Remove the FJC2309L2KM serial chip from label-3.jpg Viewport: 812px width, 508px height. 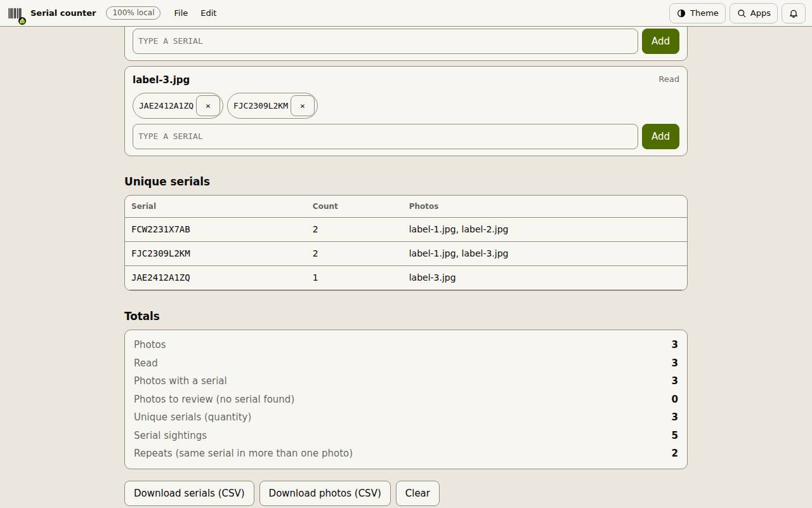coord(303,106)
